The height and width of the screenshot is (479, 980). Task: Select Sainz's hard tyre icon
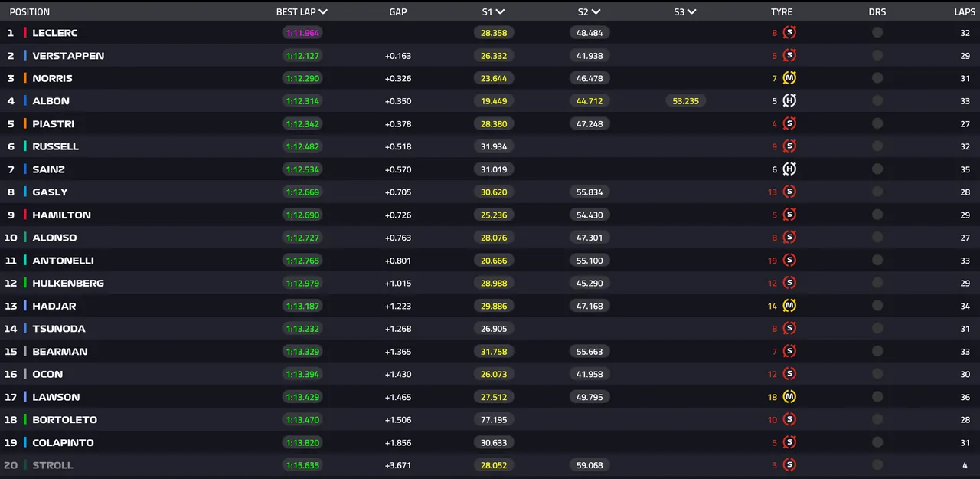[x=789, y=169]
